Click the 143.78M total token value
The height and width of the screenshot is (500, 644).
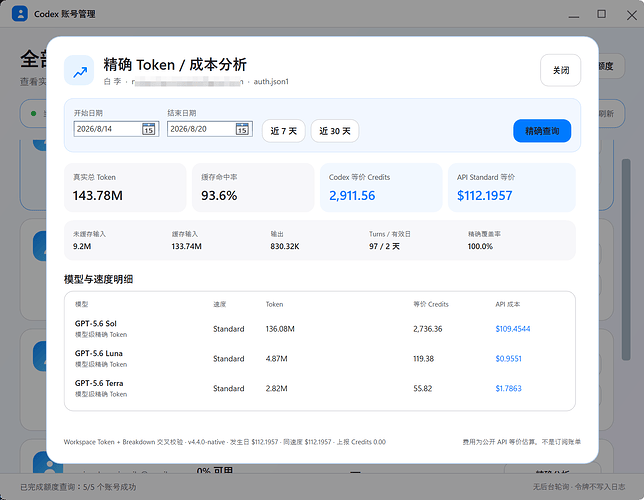98,196
